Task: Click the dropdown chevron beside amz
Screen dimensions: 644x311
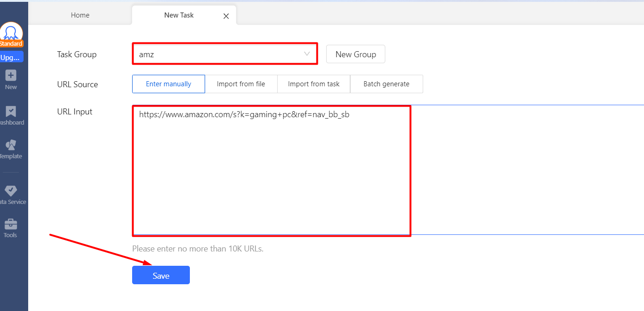Action: (x=307, y=54)
